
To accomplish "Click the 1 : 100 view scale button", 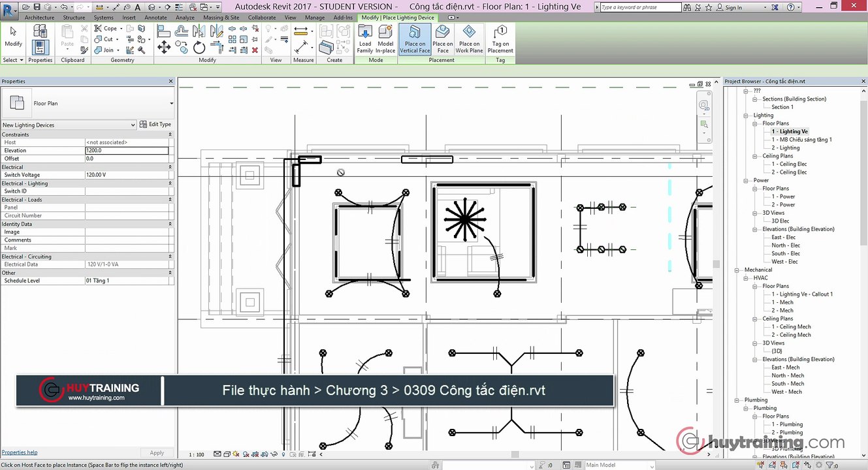I will click(197, 454).
